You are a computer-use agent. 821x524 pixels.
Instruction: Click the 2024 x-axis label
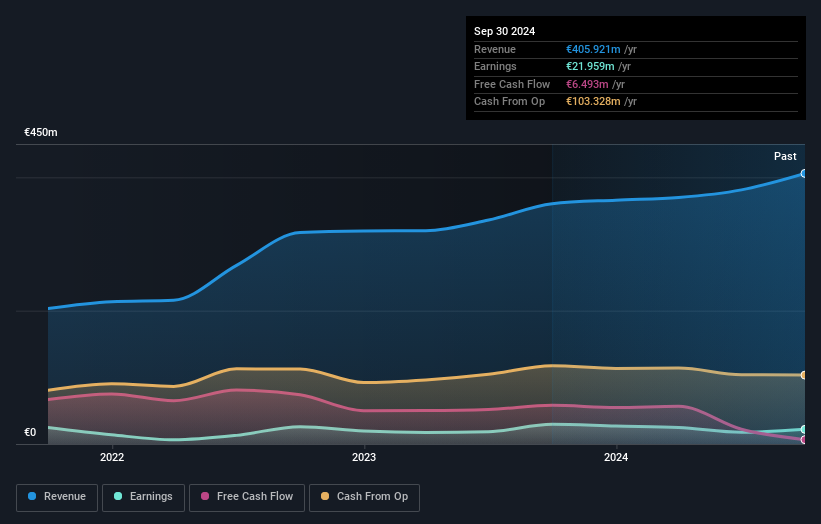[x=616, y=457]
